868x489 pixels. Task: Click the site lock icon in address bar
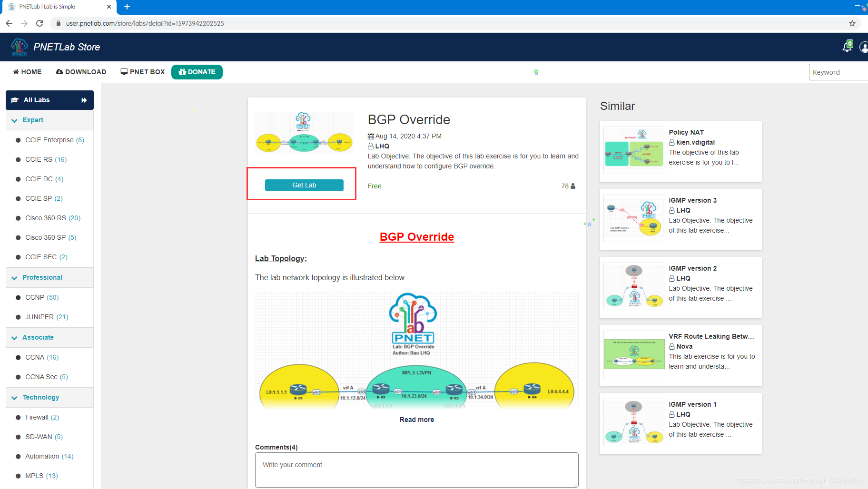pos(58,23)
